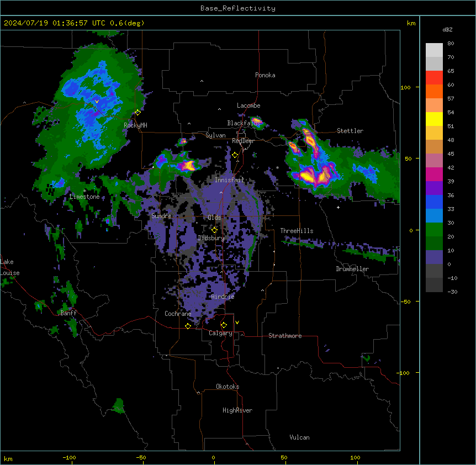Click the Banff town label
Screen dimensions: 476x465
(x=68, y=313)
